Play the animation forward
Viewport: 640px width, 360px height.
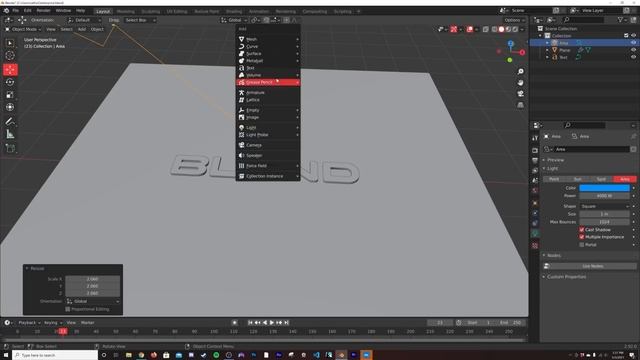click(x=272, y=322)
